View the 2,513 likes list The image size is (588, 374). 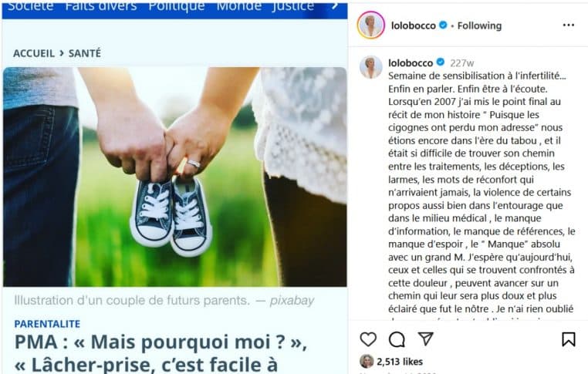pos(400,362)
